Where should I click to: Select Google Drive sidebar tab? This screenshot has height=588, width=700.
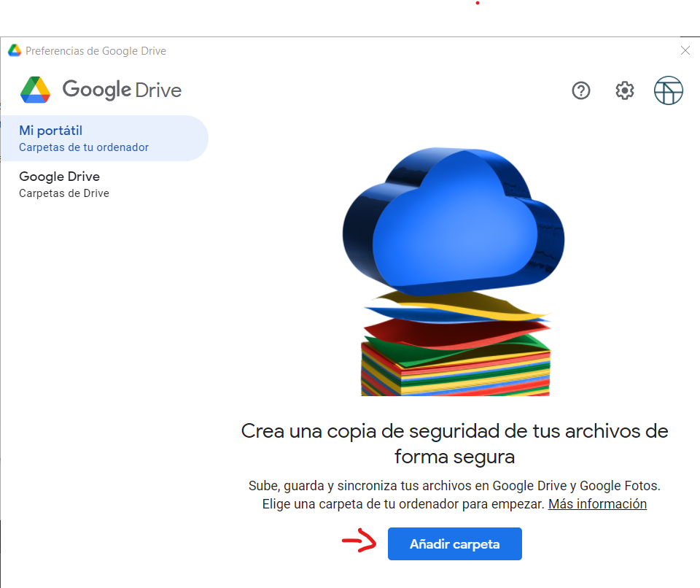(104, 184)
